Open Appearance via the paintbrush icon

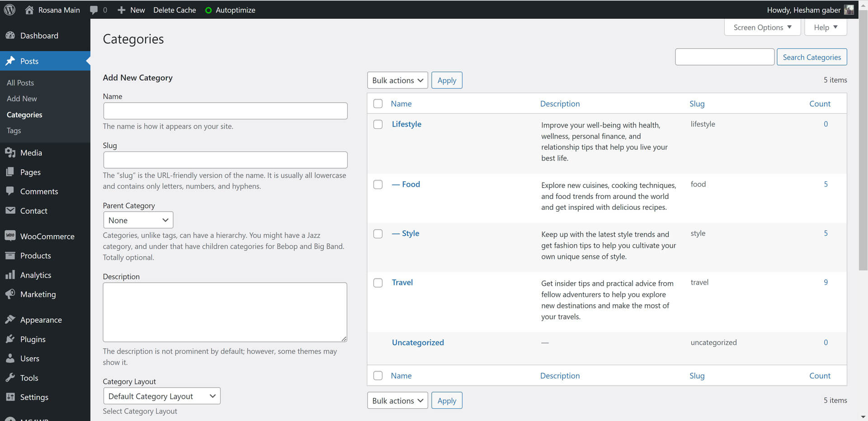coord(10,320)
